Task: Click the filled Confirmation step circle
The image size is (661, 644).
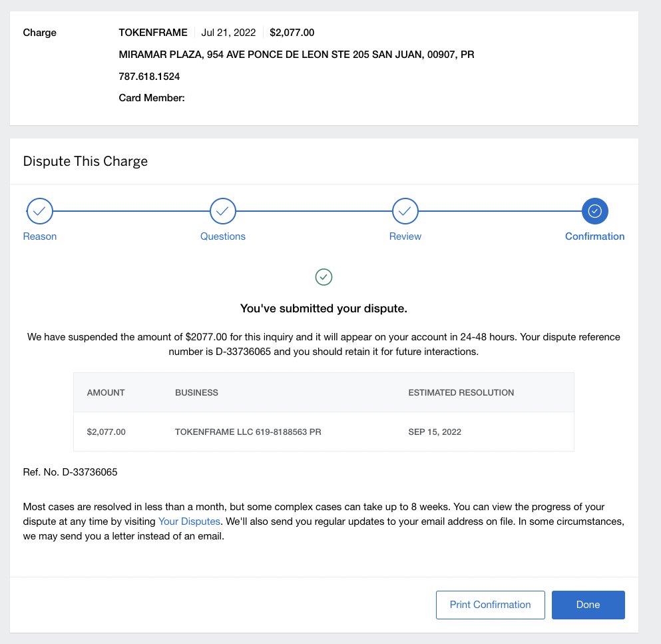Action: point(595,211)
